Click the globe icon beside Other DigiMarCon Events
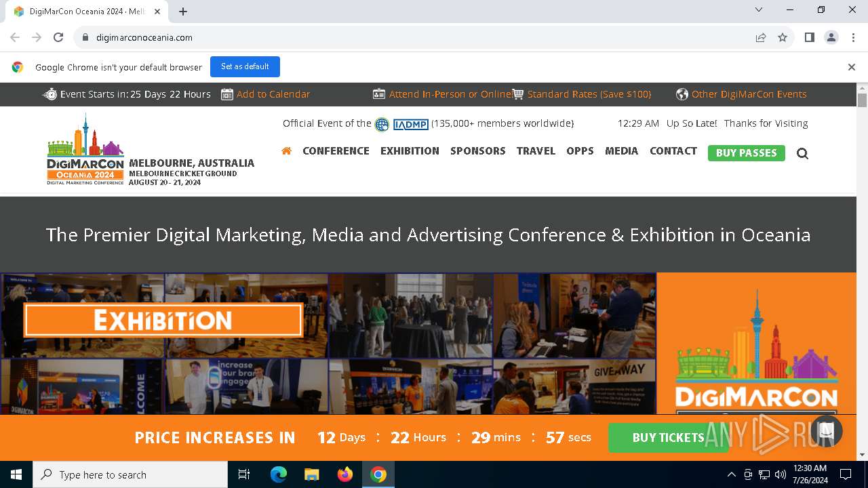Image resolution: width=868 pixels, height=488 pixels. (682, 94)
